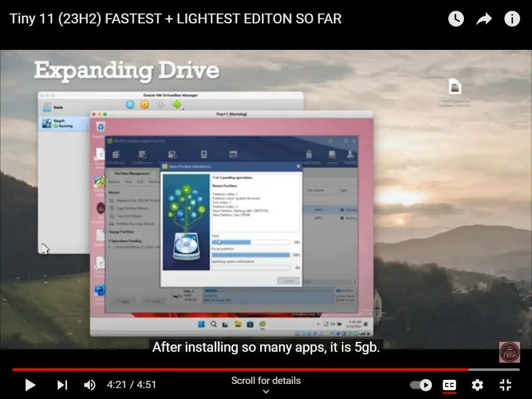Select the Partition Management tab
This screenshot has height=399, width=532.
click(x=132, y=174)
